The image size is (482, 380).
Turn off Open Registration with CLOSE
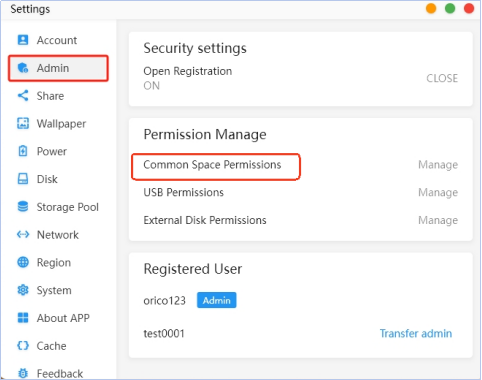coord(442,78)
